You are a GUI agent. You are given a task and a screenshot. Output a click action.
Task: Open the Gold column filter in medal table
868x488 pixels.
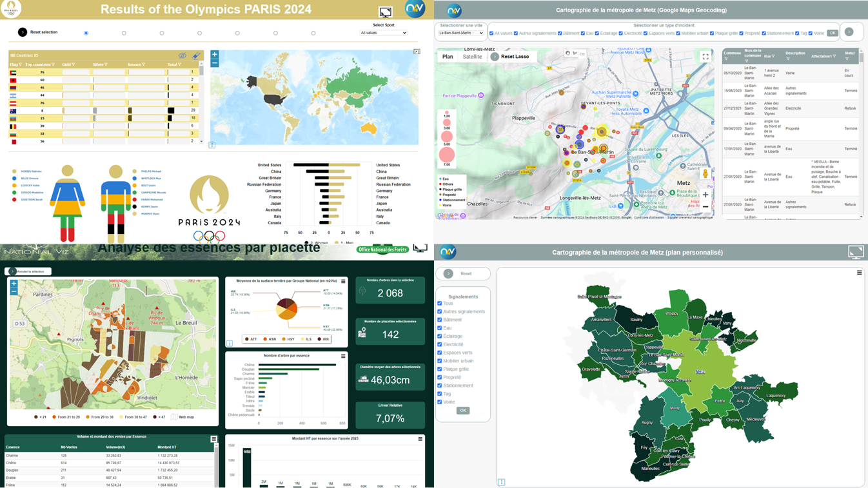[73, 64]
